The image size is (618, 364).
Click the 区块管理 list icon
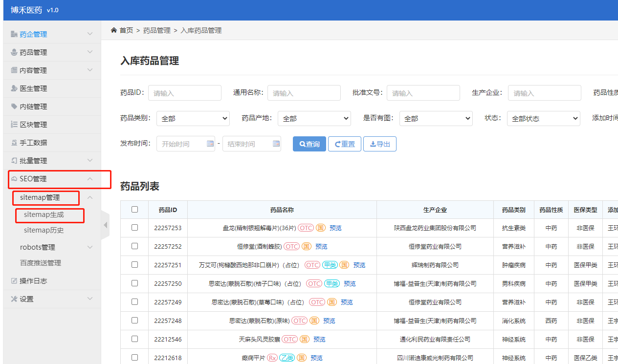(x=14, y=125)
